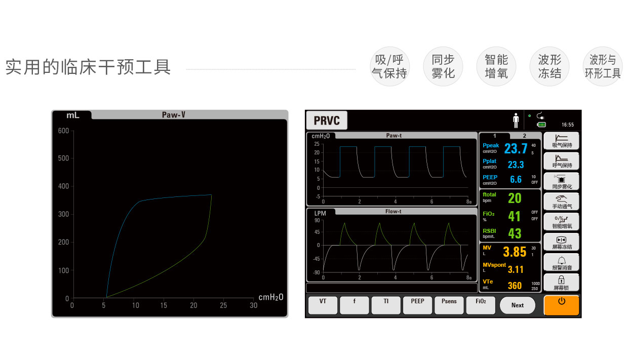The image size is (628, 364).
Task: Open the FiO2 setting in bottom bar
Action: (x=481, y=305)
